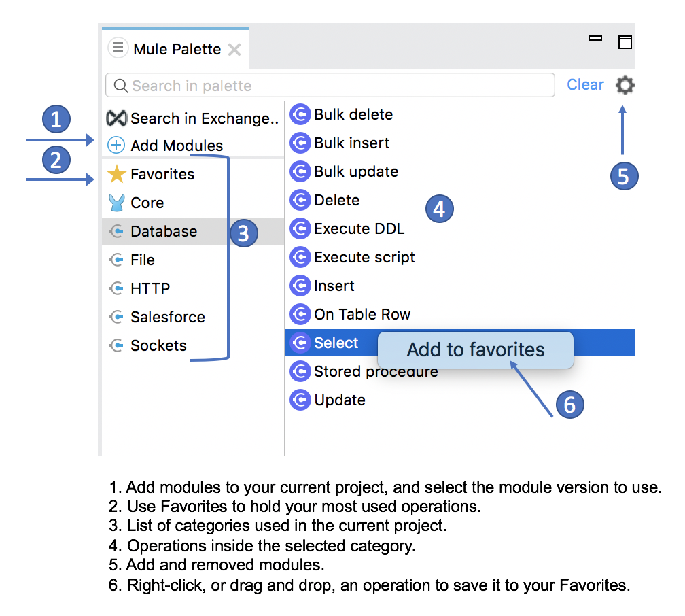Click the Salesforce connector icon

[116, 317]
